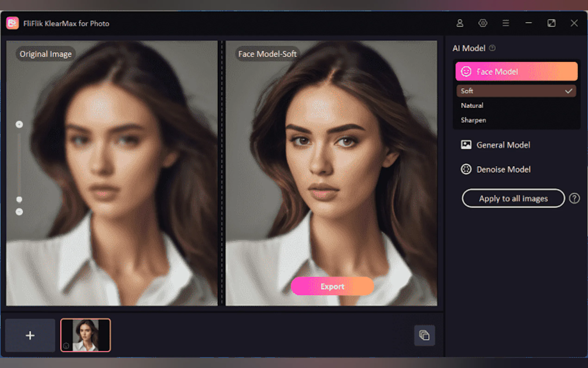
Task: Select the portrait thumbnail in filmstrip
Action: click(86, 335)
